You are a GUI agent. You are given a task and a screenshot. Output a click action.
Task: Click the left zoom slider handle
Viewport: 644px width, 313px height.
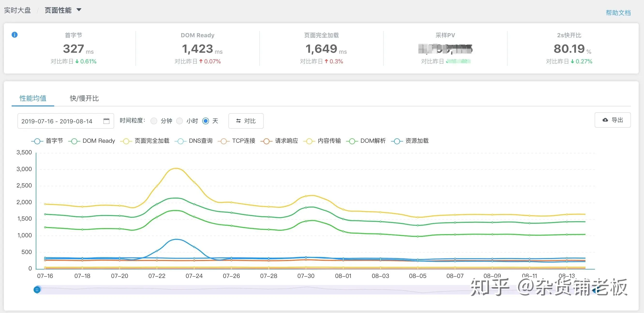tap(37, 290)
